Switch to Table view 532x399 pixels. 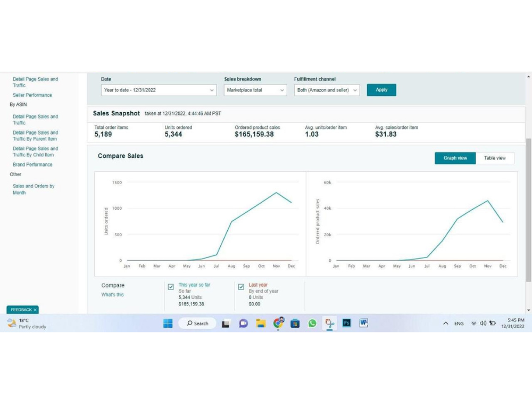point(495,158)
